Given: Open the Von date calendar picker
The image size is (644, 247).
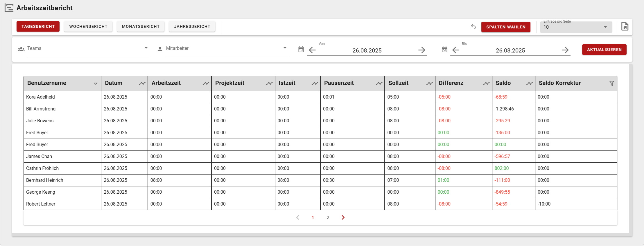Looking at the screenshot, I should 301,50.
